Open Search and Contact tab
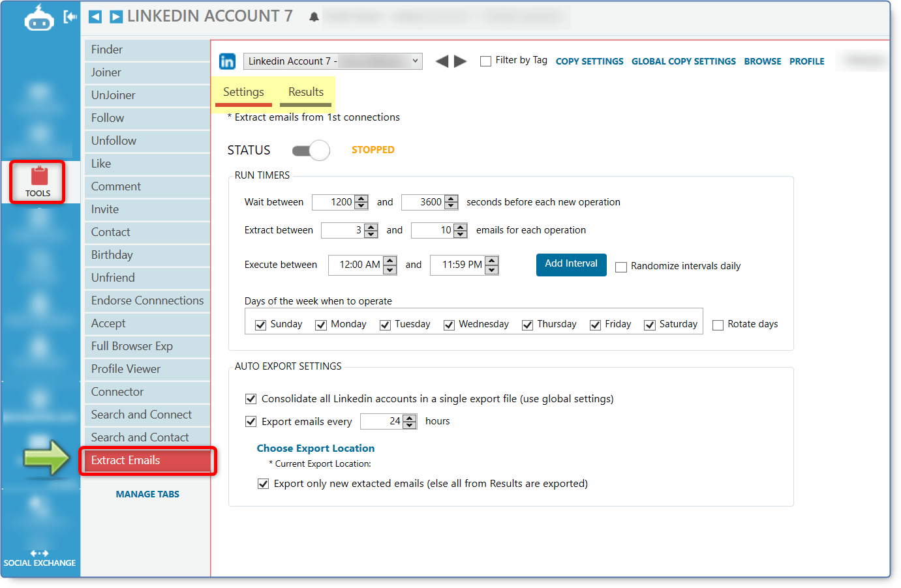This screenshot has width=901, height=588. 147,438
